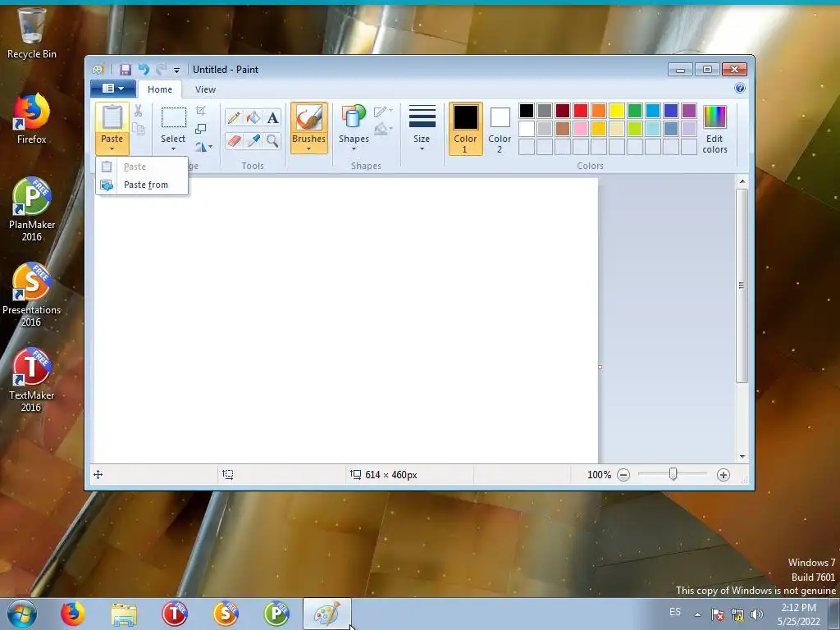Click the volume speaker tray icon
The width and height of the screenshot is (840, 630).
pos(757,614)
